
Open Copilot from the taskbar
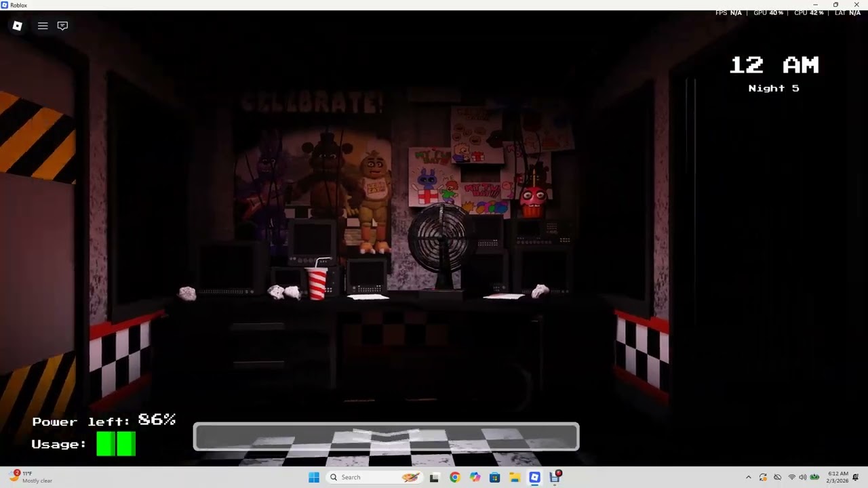pyautogui.click(x=475, y=477)
